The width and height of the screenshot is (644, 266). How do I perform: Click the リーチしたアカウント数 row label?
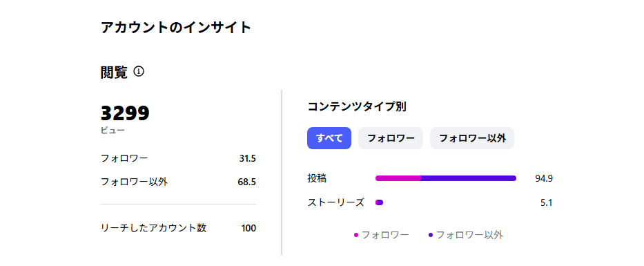click(154, 228)
